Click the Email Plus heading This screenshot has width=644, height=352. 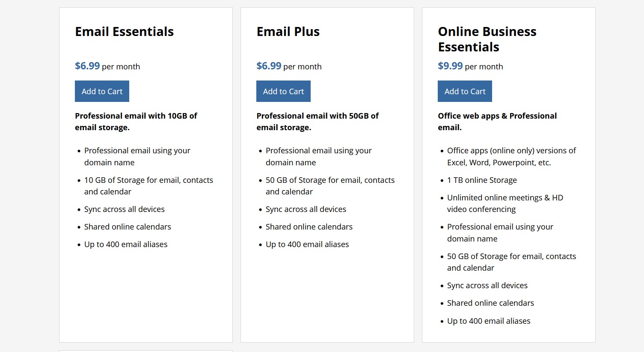288,32
